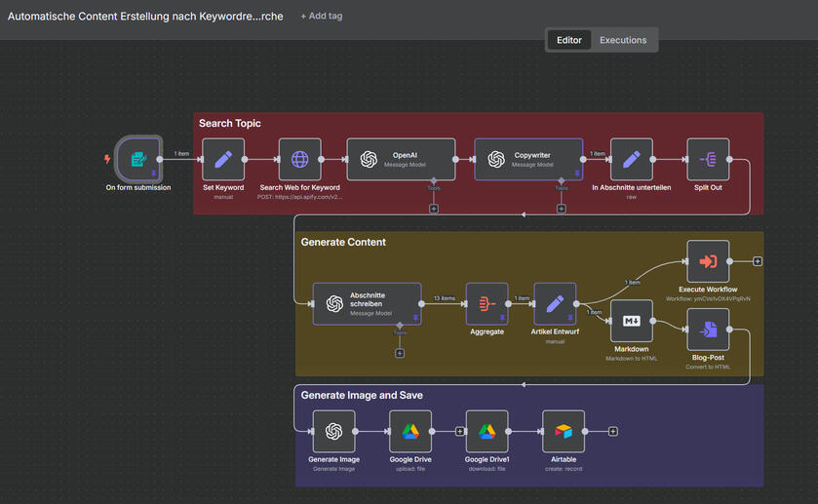Open the Execute Workflow node
818x504 pixels.
pyautogui.click(x=708, y=261)
